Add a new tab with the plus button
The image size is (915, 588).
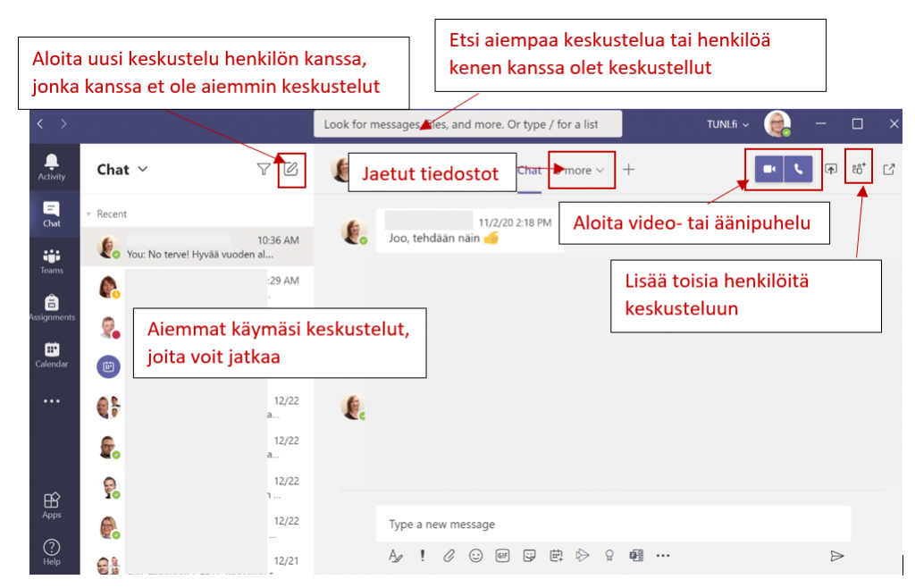pos(628,169)
